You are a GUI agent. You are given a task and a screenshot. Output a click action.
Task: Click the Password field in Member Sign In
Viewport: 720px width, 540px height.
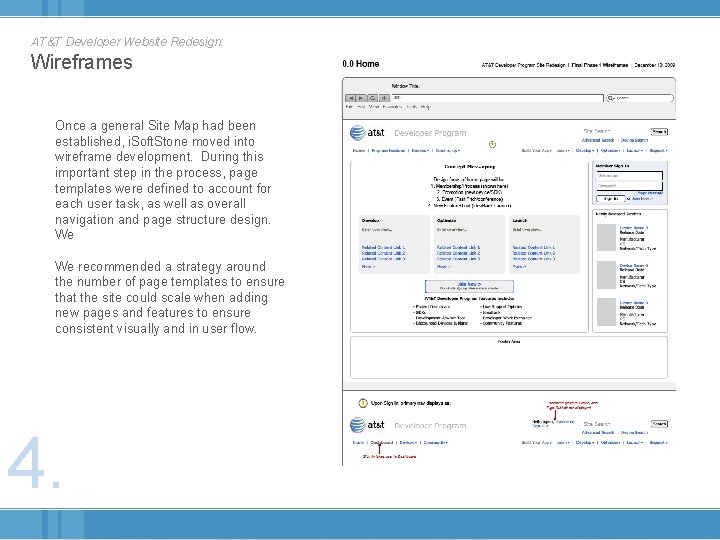(x=630, y=186)
